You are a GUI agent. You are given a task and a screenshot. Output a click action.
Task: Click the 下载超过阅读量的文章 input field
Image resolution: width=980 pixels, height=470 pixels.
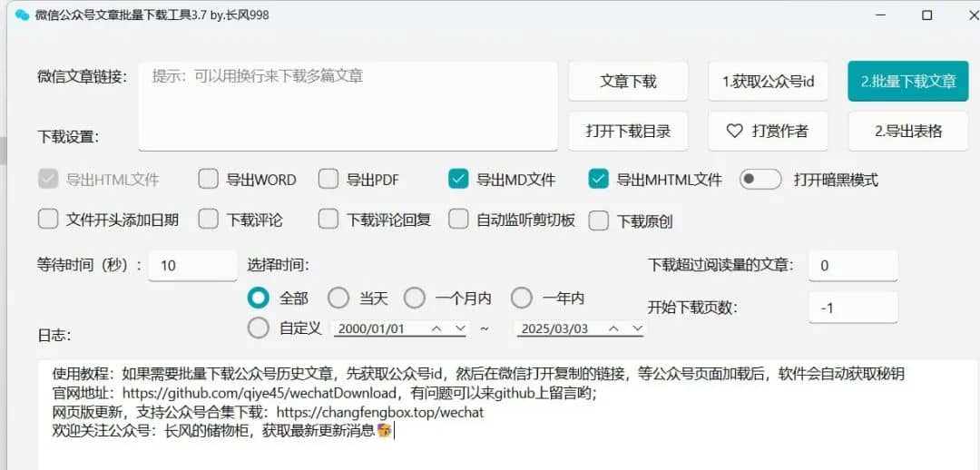[853, 266]
